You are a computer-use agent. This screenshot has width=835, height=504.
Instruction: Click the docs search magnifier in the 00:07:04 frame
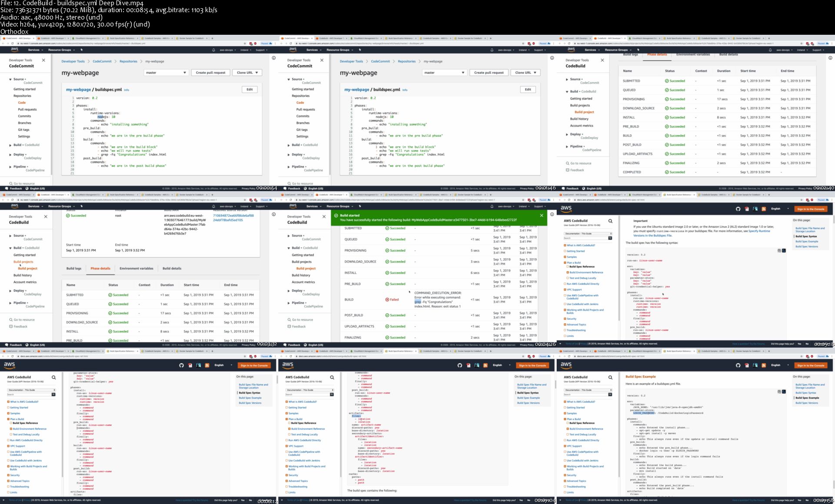point(332,378)
